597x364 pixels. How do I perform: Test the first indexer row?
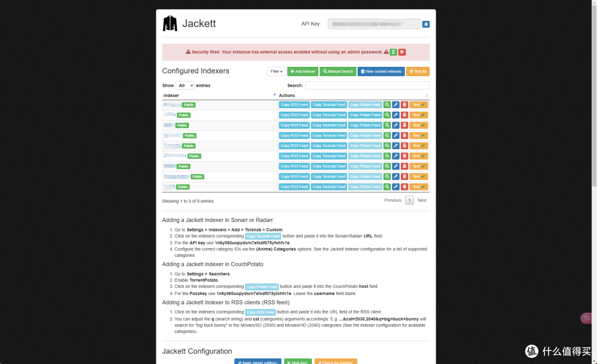tap(419, 104)
